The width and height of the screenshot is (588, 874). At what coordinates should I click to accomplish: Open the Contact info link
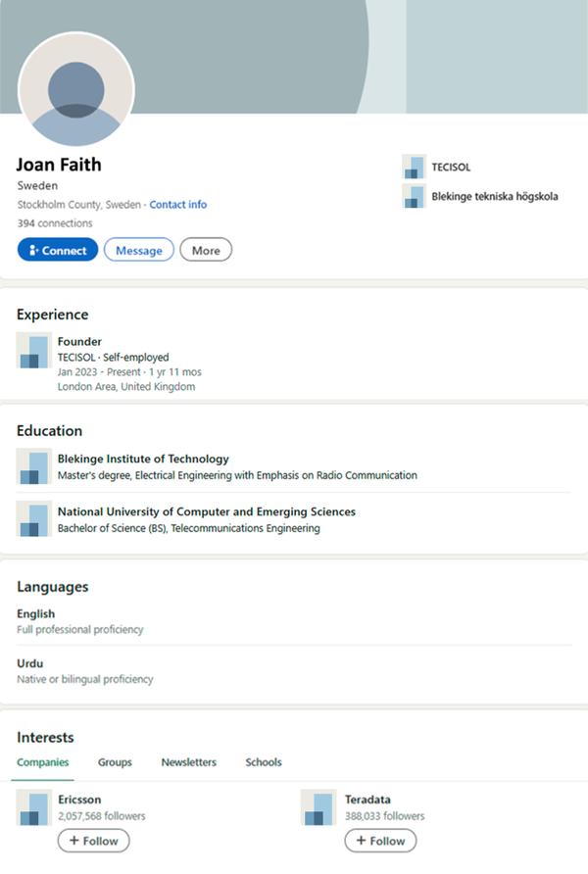point(178,205)
